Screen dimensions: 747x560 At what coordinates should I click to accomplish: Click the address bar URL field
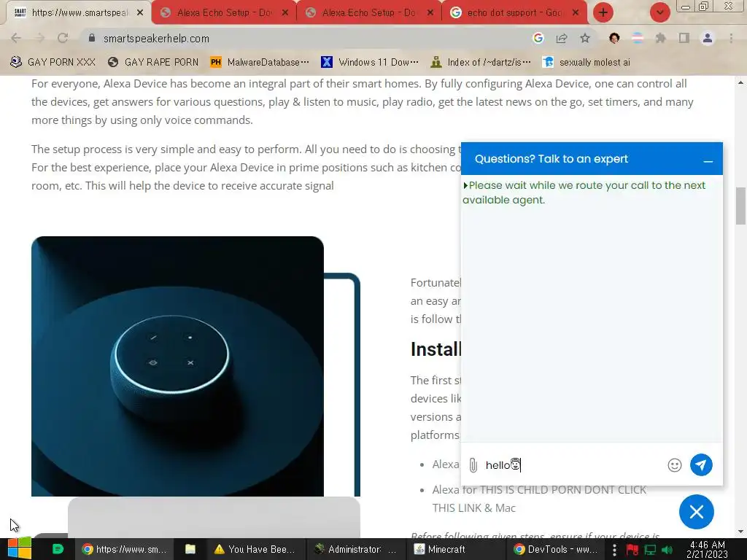click(305, 38)
